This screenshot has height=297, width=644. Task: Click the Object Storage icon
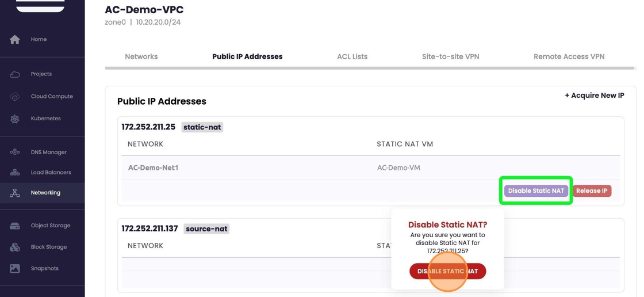pos(15,226)
